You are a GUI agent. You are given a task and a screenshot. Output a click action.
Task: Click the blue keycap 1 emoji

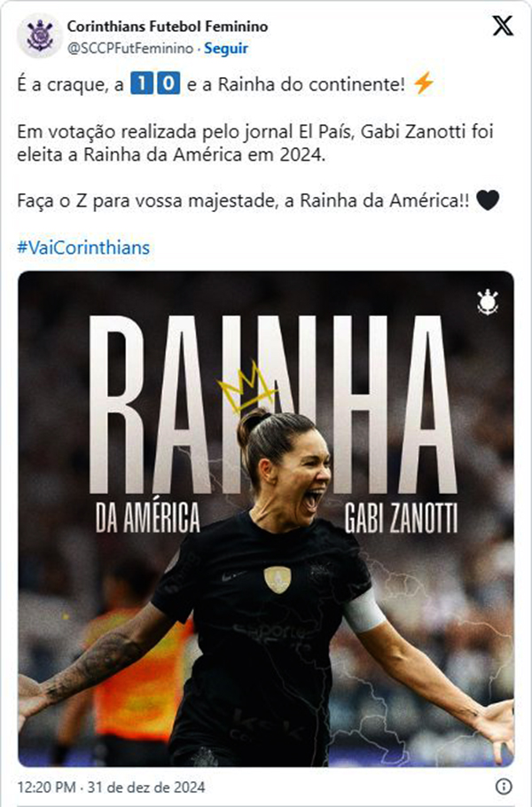pos(141,84)
